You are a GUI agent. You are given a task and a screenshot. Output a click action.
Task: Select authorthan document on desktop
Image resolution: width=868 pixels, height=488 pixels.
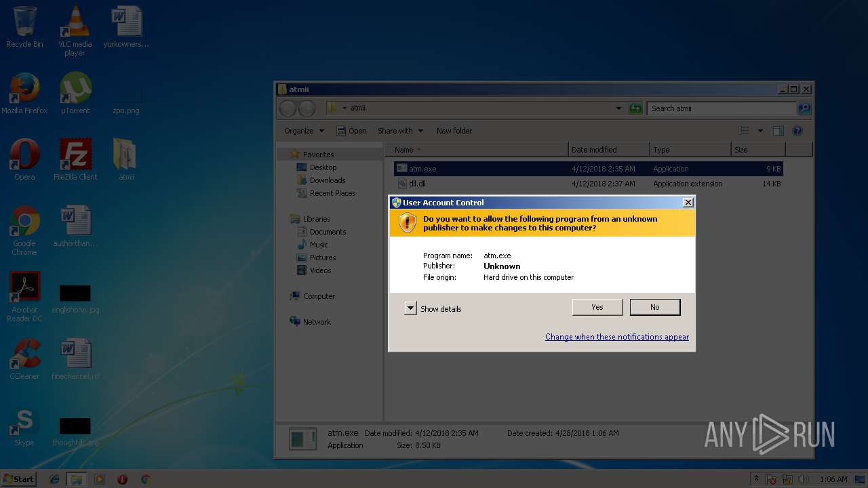75,226
